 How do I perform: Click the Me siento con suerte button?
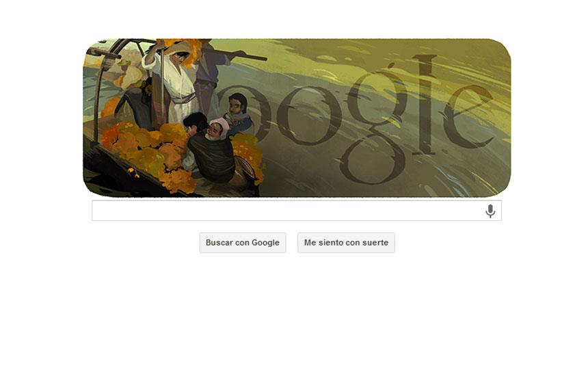pos(346,243)
